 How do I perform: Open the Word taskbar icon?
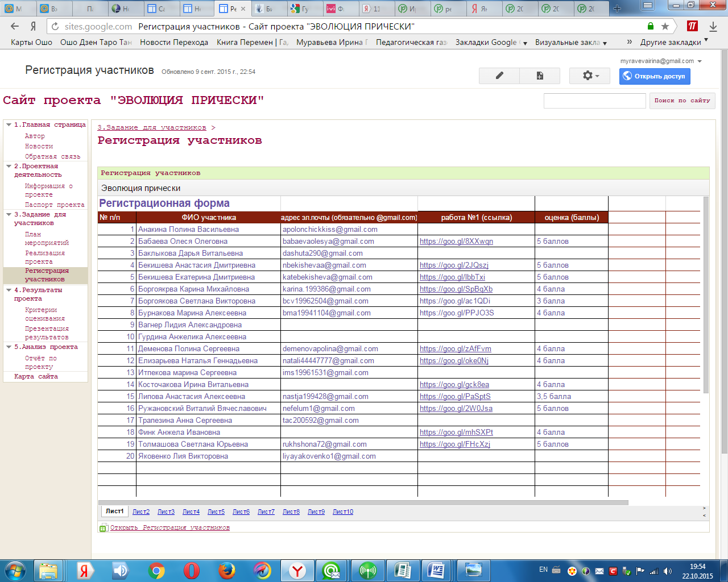(437, 571)
